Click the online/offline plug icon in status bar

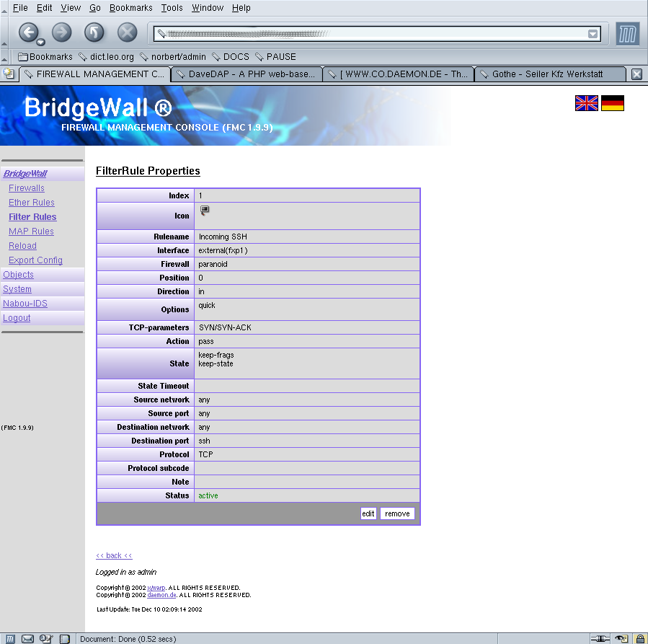600,639
